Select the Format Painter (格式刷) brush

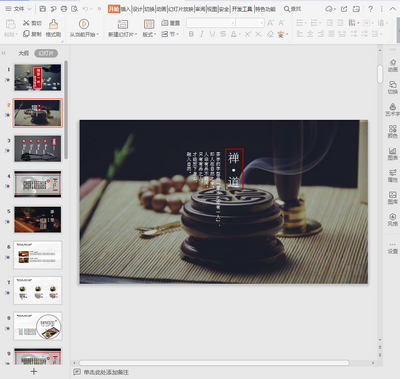tap(53, 24)
